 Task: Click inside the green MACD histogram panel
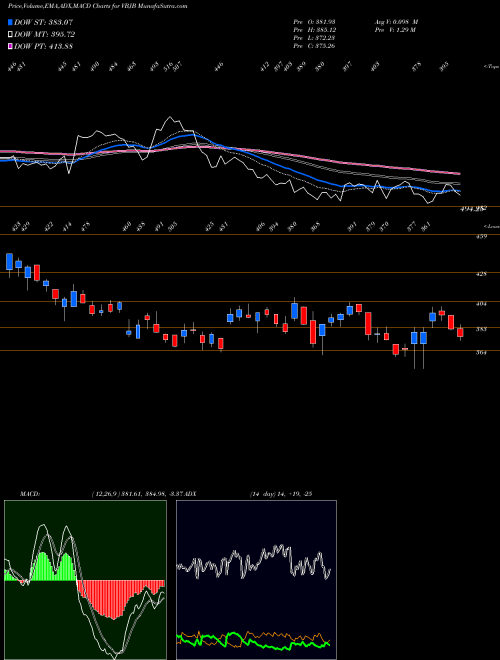tap(85, 580)
